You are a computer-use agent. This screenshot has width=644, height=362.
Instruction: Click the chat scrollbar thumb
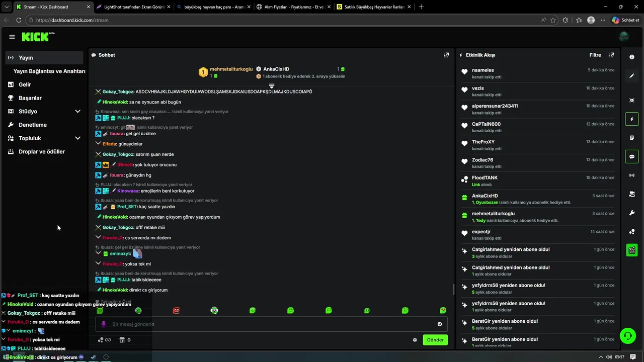pyautogui.click(x=454, y=290)
